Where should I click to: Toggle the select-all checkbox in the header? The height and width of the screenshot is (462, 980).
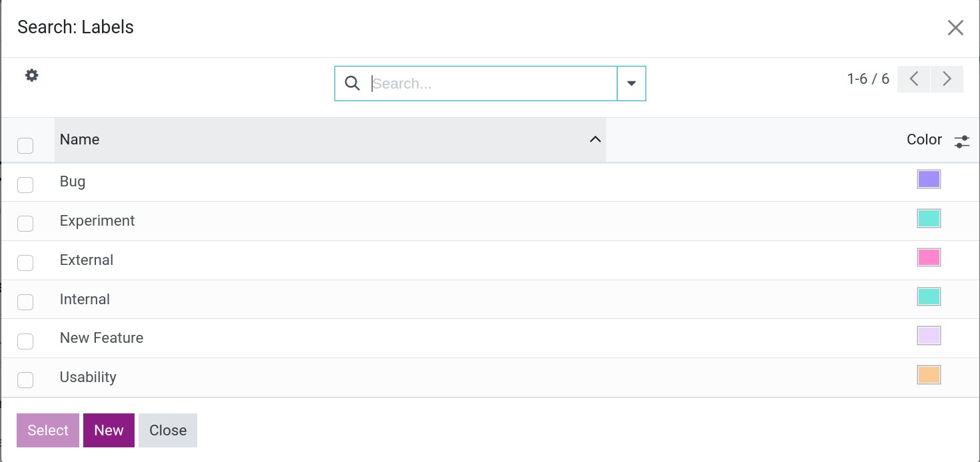coord(25,146)
